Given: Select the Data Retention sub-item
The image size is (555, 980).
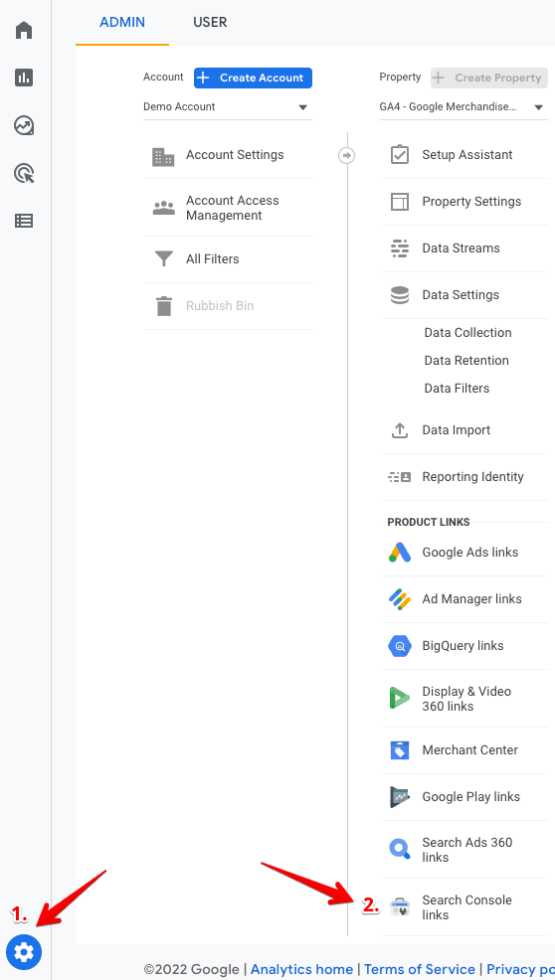Looking at the screenshot, I should (x=466, y=361).
